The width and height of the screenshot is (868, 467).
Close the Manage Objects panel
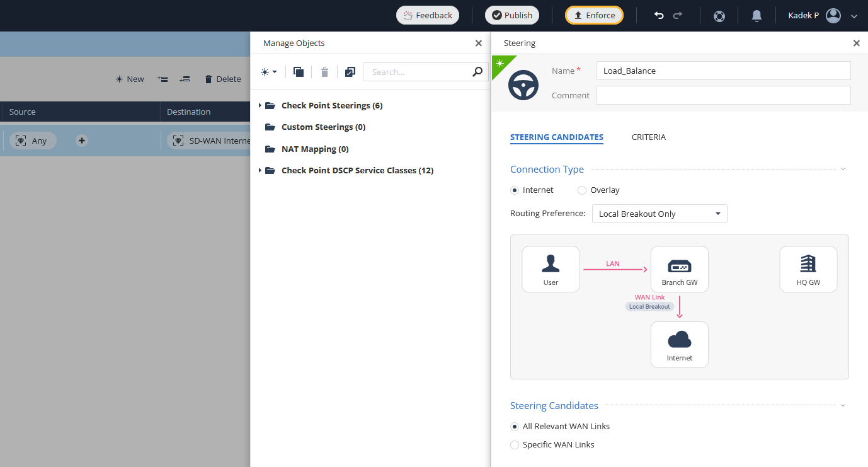pyautogui.click(x=478, y=43)
